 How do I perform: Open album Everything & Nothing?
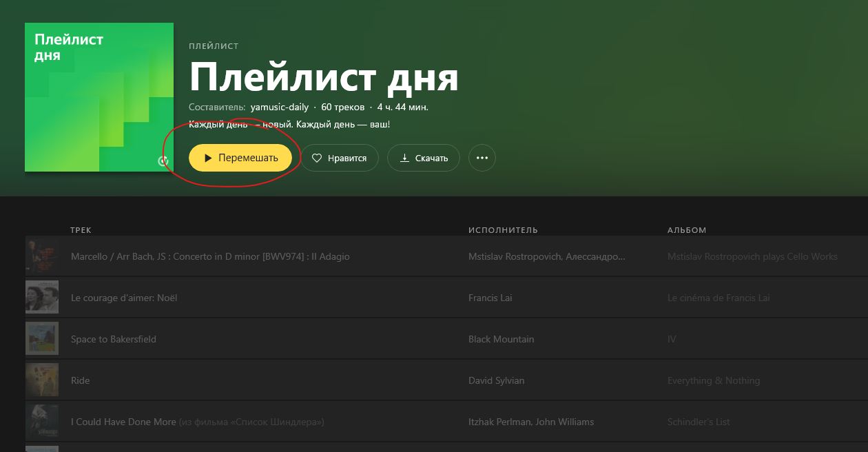pos(714,380)
